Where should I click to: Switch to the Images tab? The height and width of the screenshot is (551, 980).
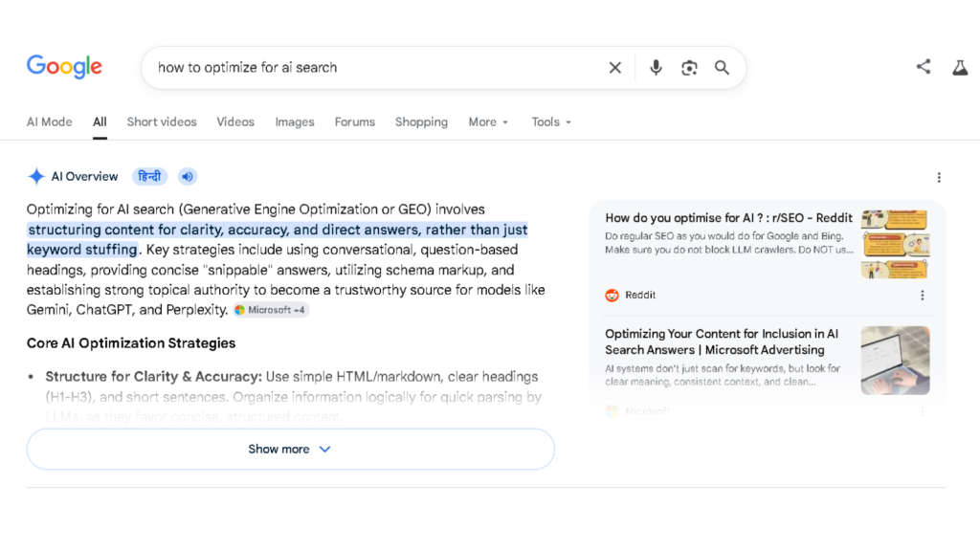[294, 121]
